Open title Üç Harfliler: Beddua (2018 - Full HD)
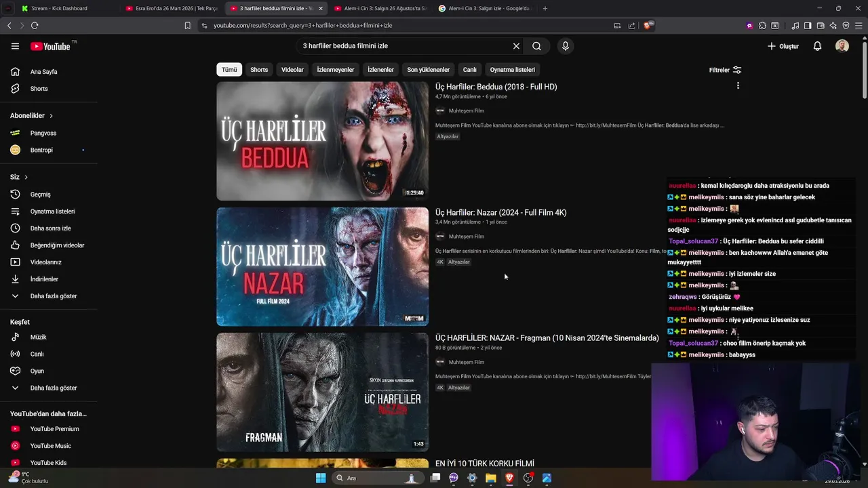The image size is (868, 488). click(x=496, y=87)
